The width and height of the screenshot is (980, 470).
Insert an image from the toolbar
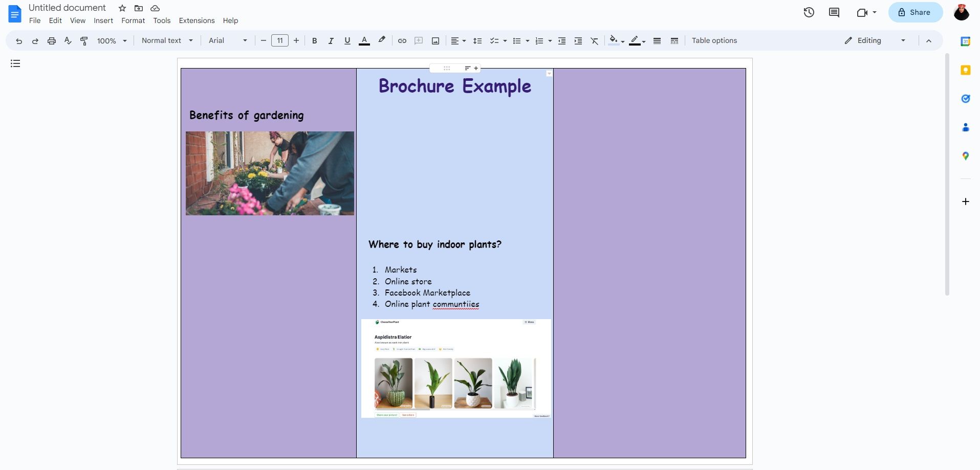coord(435,41)
